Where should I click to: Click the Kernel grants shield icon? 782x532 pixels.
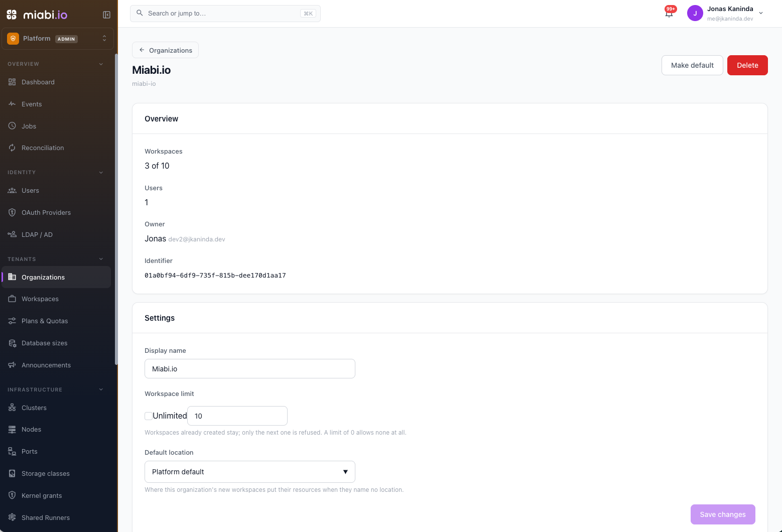[x=12, y=495]
